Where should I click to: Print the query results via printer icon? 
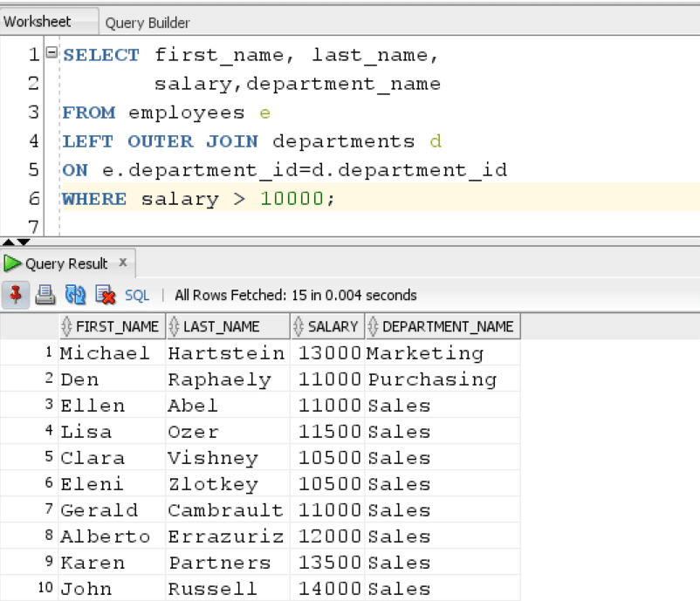tap(44, 296)
